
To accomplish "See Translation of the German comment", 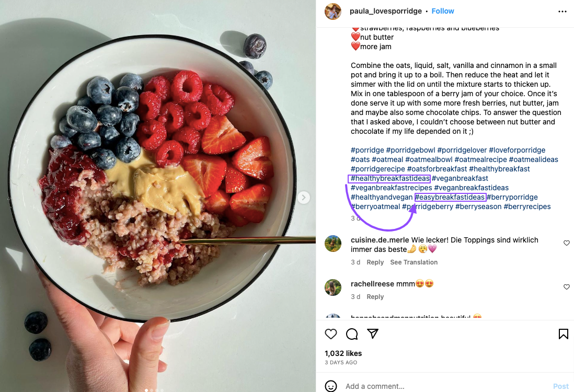I will point(414,262).
